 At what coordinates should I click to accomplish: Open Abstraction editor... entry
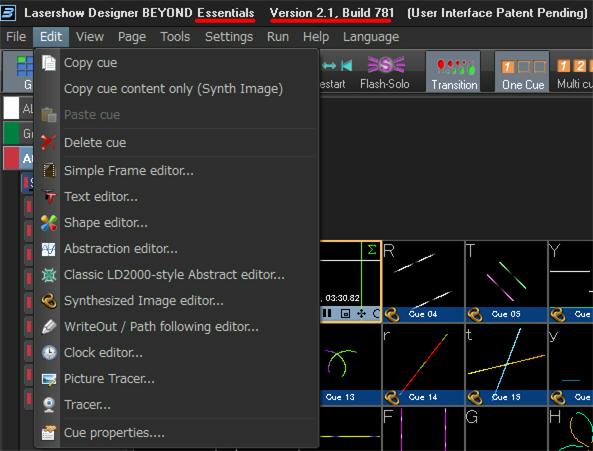click(x=121, y=249)
